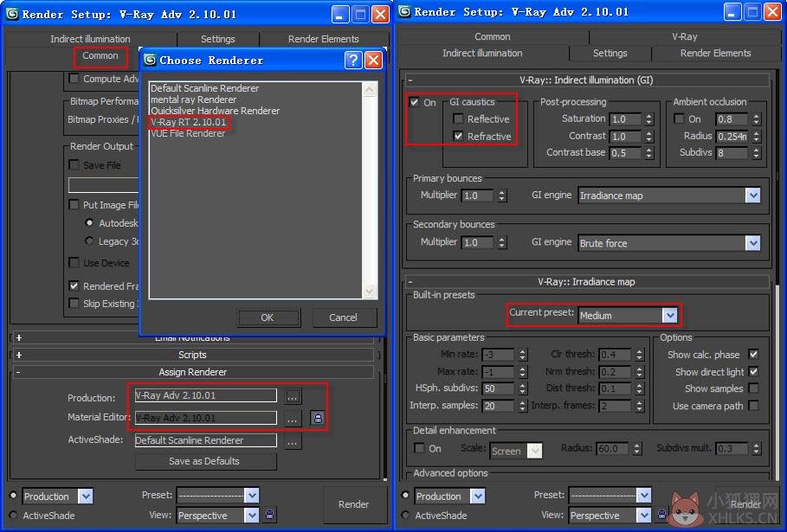787x532 pixels.
Task: Select mental ray Renderer in list
Action: [194, 99]
